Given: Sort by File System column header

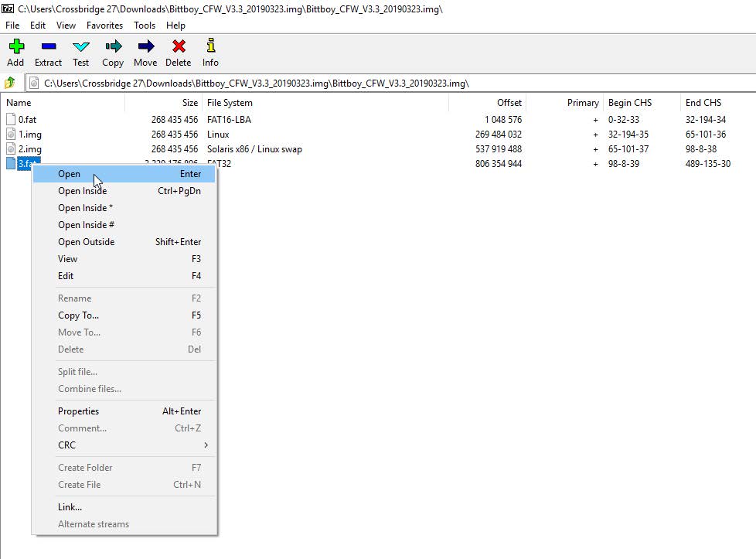Looking at the screenshot, I should (325, 103).
